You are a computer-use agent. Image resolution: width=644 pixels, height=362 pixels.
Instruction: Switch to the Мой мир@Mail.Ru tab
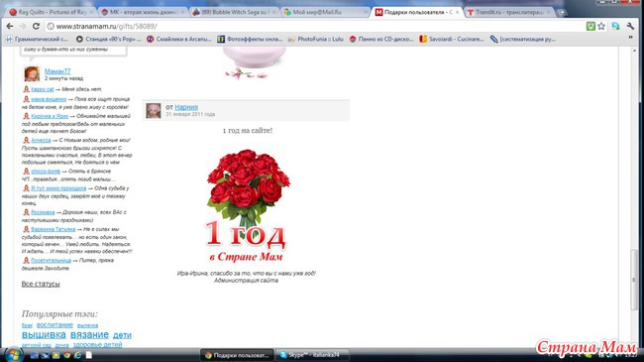pyautogui.click(x=326, y=12)
